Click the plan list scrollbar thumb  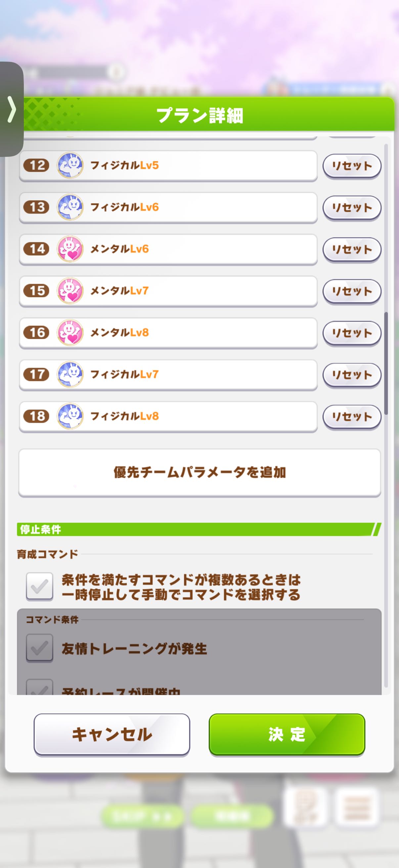point(386,363)
